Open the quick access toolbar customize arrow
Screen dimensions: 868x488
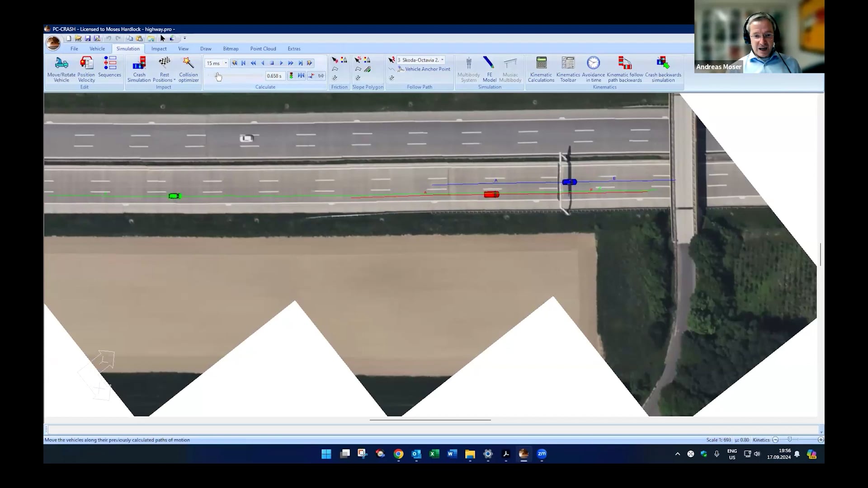[x=184, y=38]
